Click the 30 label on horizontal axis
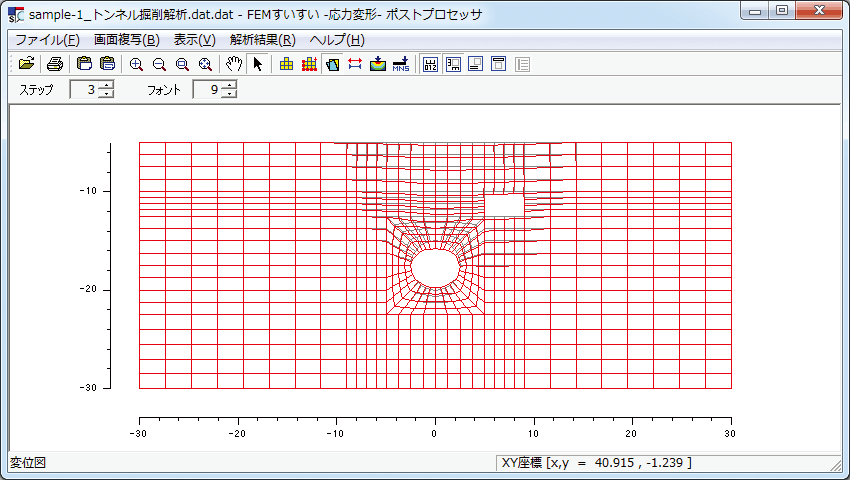 click(x=730, y=433)
